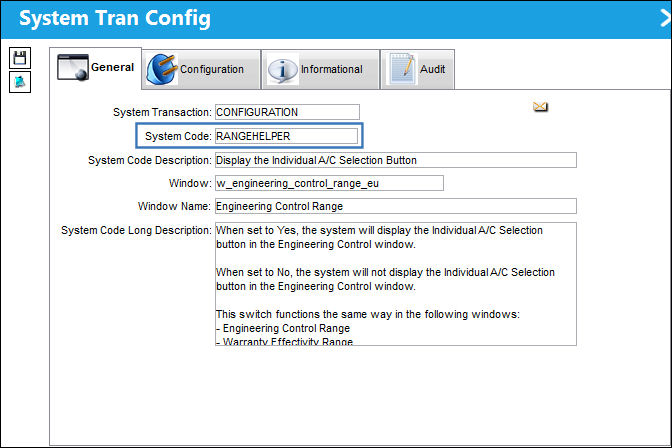Open the Audit tab
The height and width of the screenshot is (448, 672).
click(417, 69)
